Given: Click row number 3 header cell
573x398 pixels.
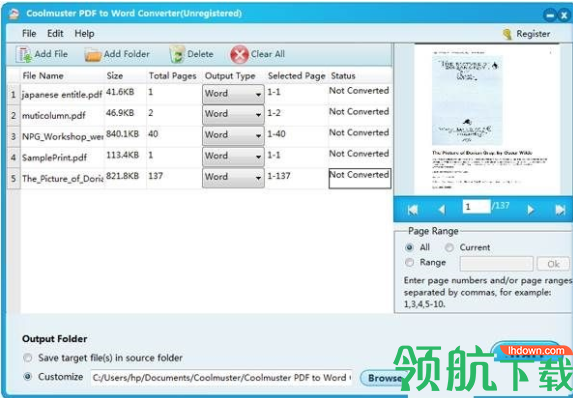Looking at the screenshot, I should [x=14, y=137].
